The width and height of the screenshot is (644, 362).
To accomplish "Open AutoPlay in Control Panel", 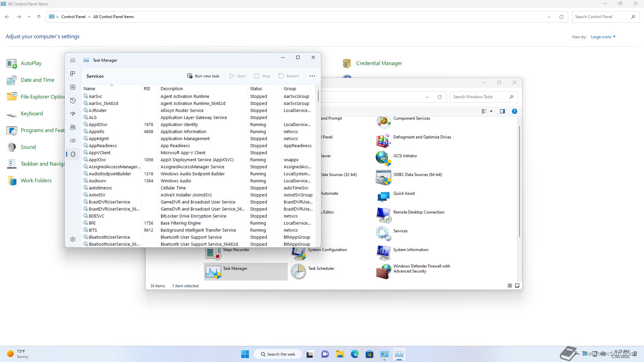I will [24, 63].
